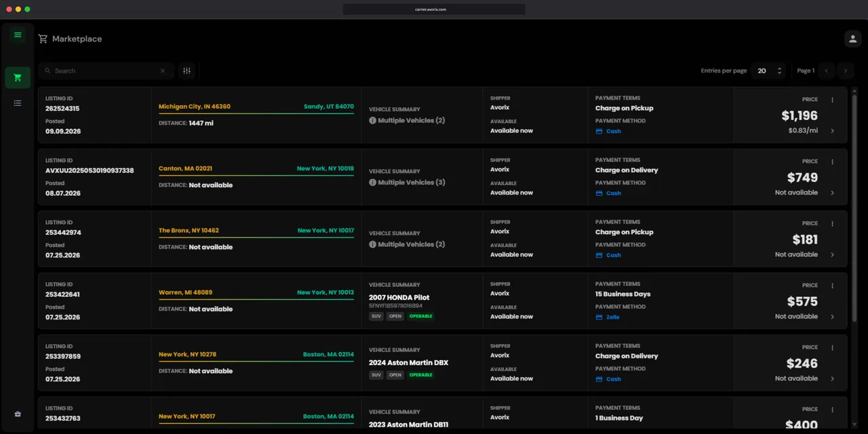Open the list view icon in the sidebar
The height and width of the screenshot is (434, 868).
[18, 103]
